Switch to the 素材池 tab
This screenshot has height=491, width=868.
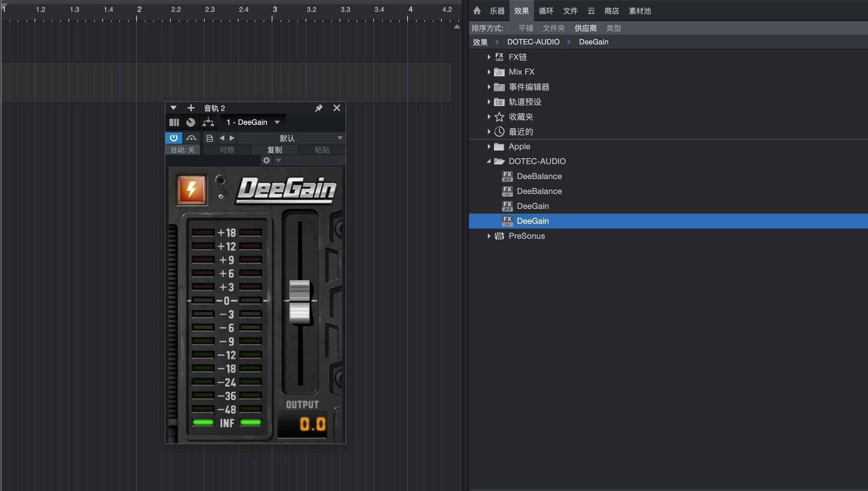pos(640,11)
